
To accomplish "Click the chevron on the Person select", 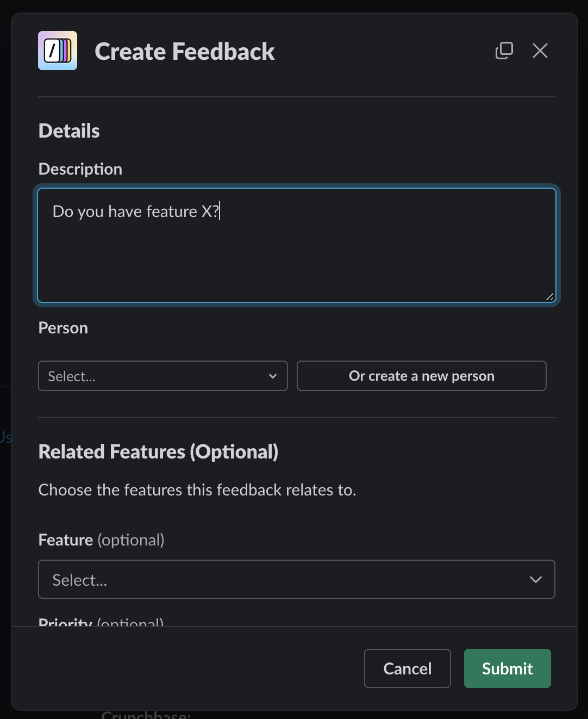I will coord(272,376).
